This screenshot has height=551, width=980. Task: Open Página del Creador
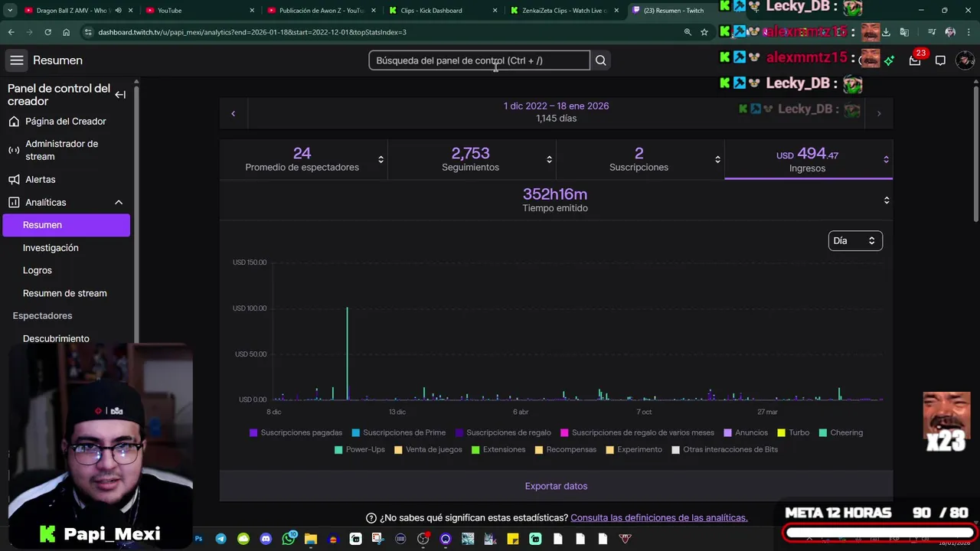66,121
